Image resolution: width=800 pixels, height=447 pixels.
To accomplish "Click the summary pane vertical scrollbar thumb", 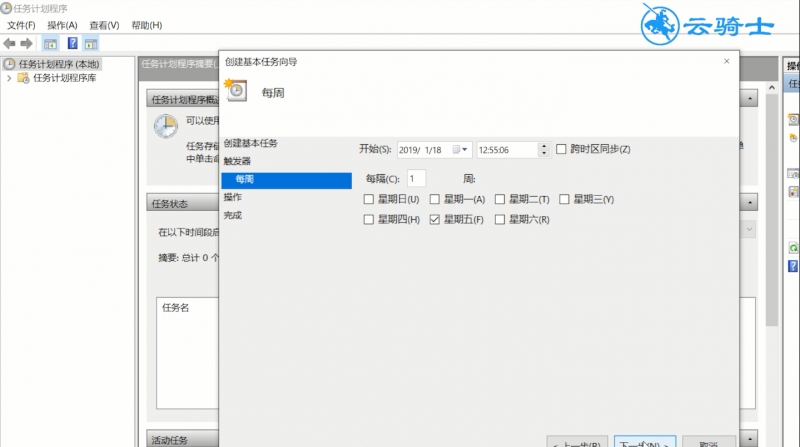I will tap(772, 209).
